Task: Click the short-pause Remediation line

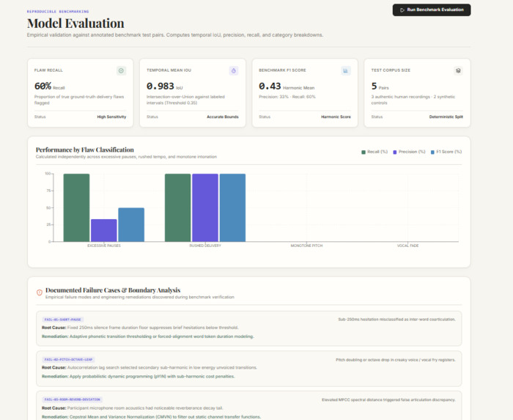Action: pyautogui.click(x=148, y=336)
